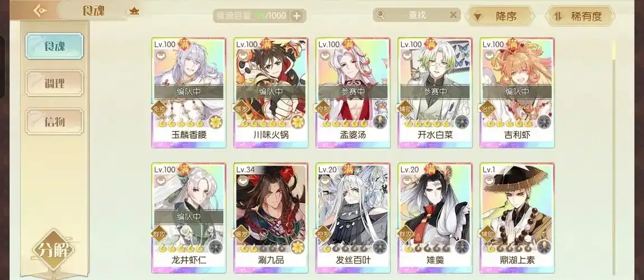
Task: Tap the 控制 role badge on 孟婆汤
Action: pos(324,109)
